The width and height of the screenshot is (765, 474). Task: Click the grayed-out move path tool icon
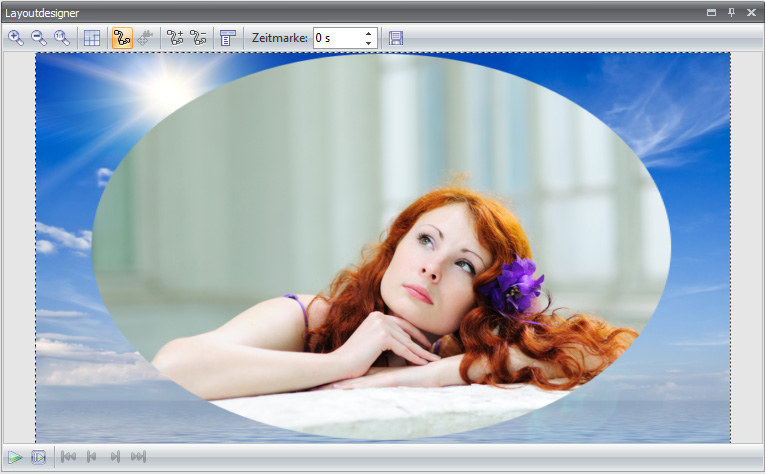[145, 38]
